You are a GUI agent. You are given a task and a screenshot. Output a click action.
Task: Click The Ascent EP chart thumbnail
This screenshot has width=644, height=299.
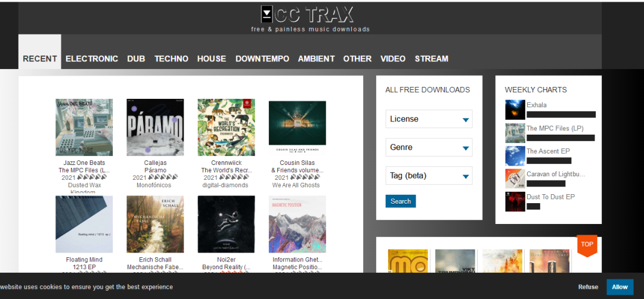[x=515, y=156]
